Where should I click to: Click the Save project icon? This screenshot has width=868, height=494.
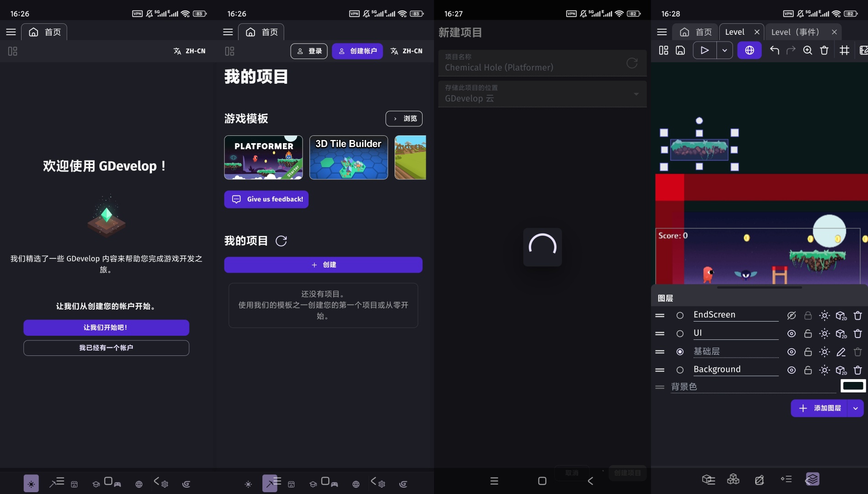pos(680,50)
